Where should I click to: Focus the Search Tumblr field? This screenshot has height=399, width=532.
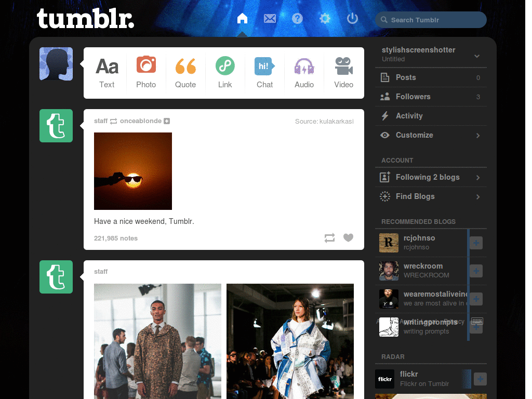coord(431,20)
